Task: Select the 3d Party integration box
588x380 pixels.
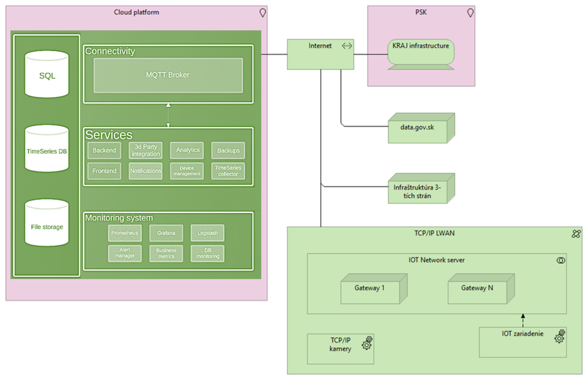Action: click(145, 150)
